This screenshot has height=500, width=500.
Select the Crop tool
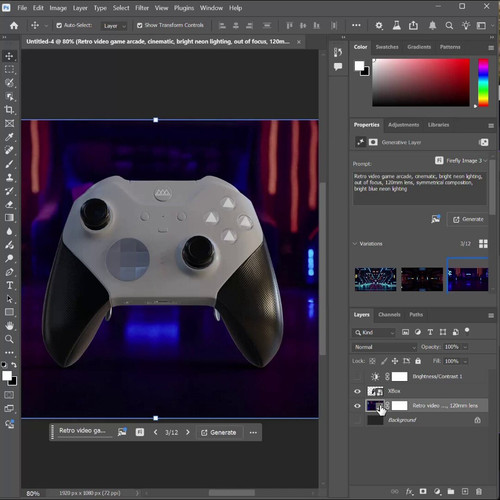9,110
